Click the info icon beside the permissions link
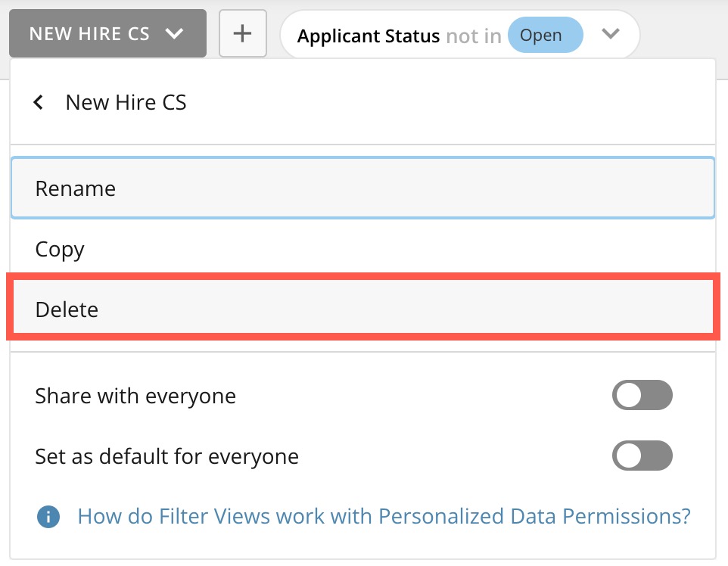728x566 pixels. click(x=48, y=516)
